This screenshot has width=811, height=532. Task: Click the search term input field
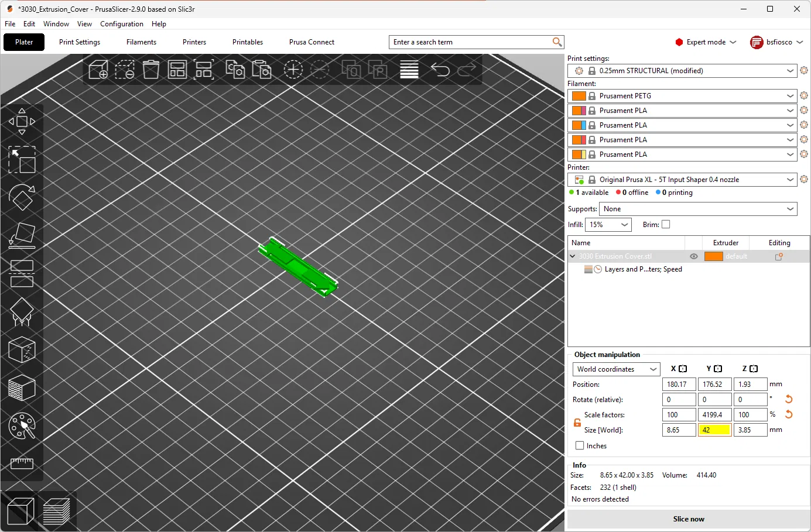[x=471, y=42]
